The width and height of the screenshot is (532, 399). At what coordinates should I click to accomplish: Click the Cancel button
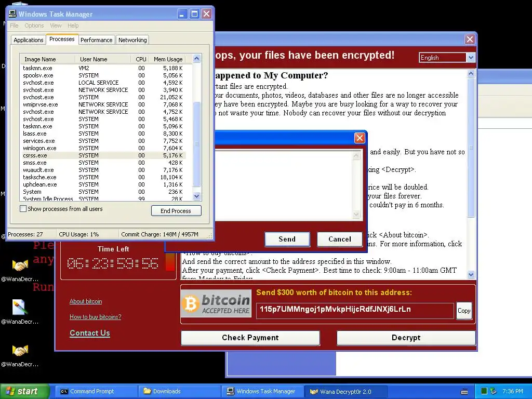[340, 239]
